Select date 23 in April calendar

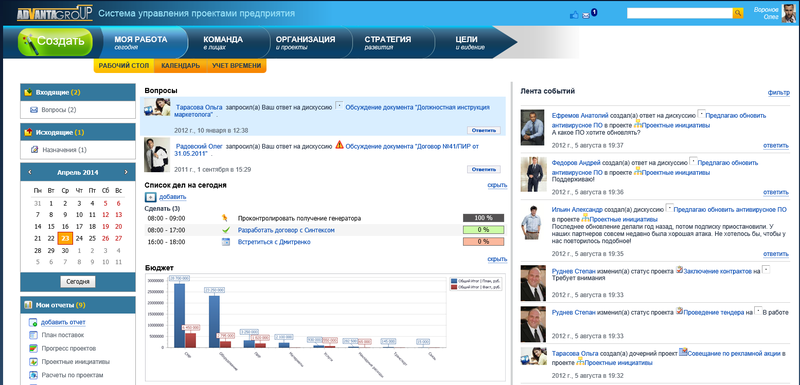pos(65,238)
